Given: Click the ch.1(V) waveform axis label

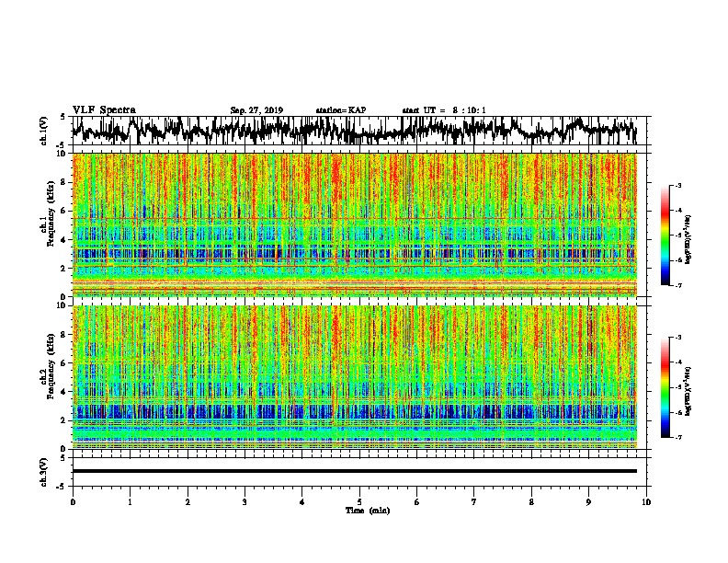Looking at the screenshot, I should coord(44,131).
